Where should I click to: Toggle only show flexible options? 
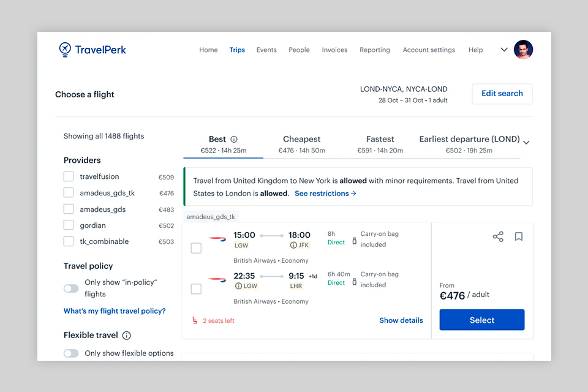point(71,353)
